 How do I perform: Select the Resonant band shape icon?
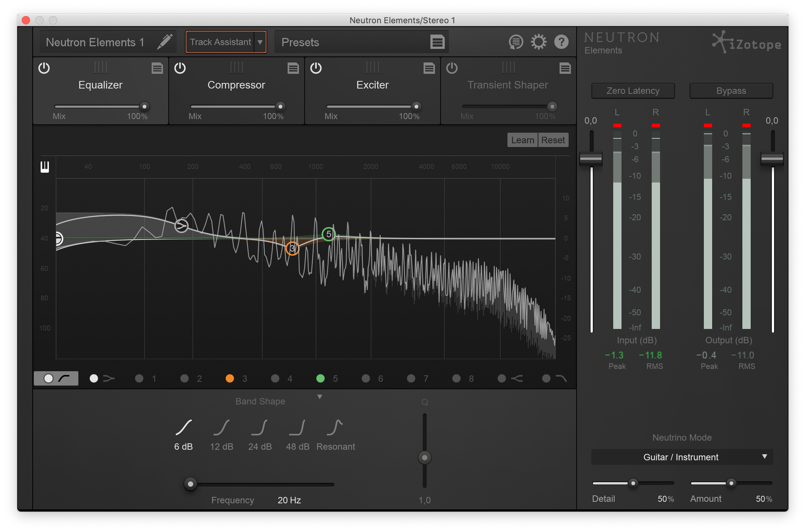335,428
